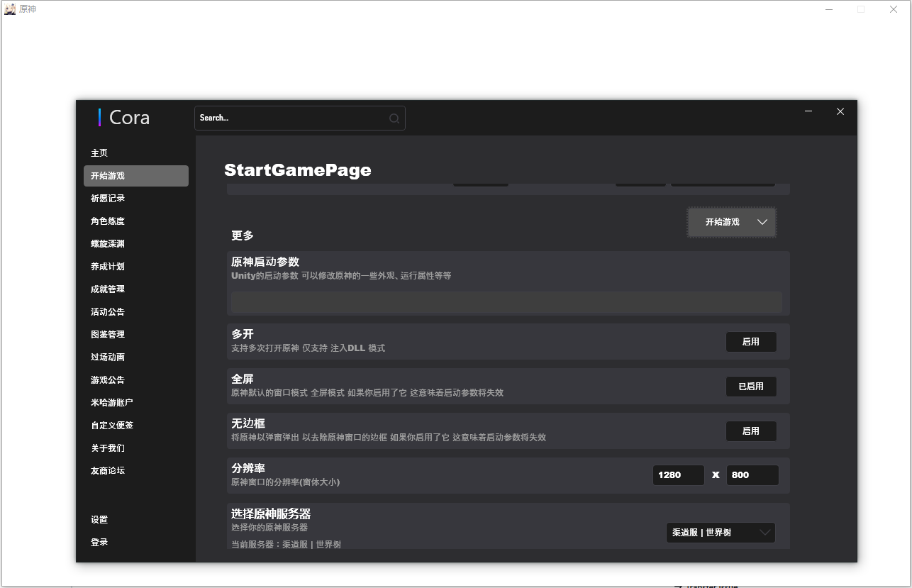Viewport: 912px width, 588px height.
Task: Open 活动公告 in sidebar
Action: click(x=136, y=312)
